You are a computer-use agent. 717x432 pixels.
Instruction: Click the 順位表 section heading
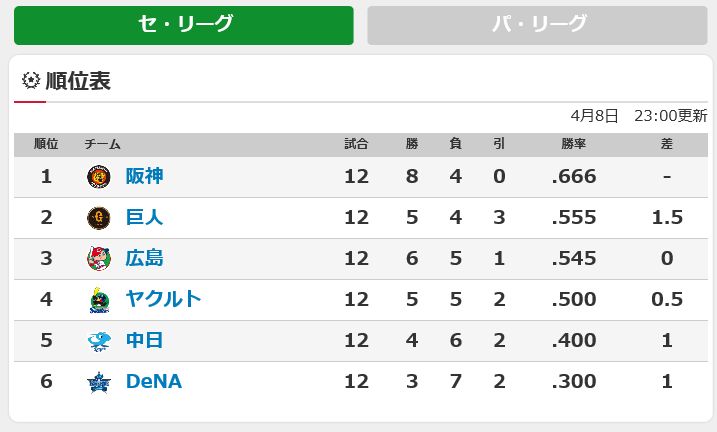coord(78,81)
